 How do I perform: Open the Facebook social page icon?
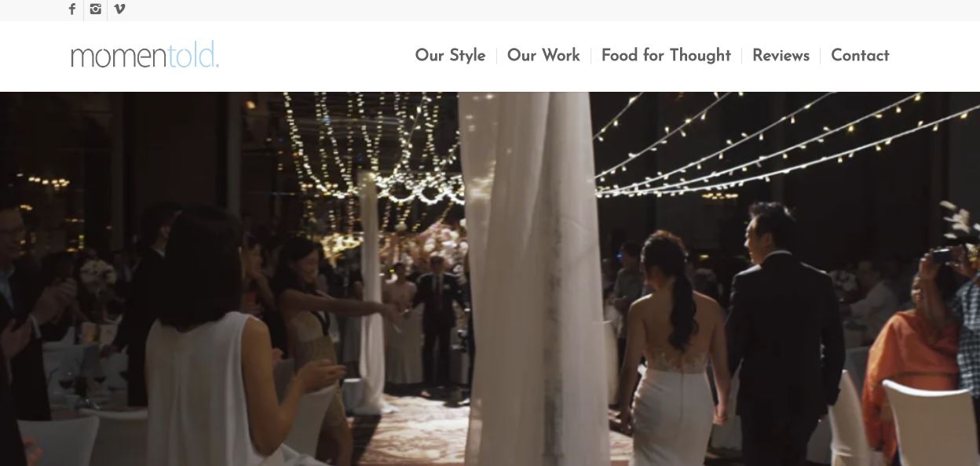(x=72, y=9)
